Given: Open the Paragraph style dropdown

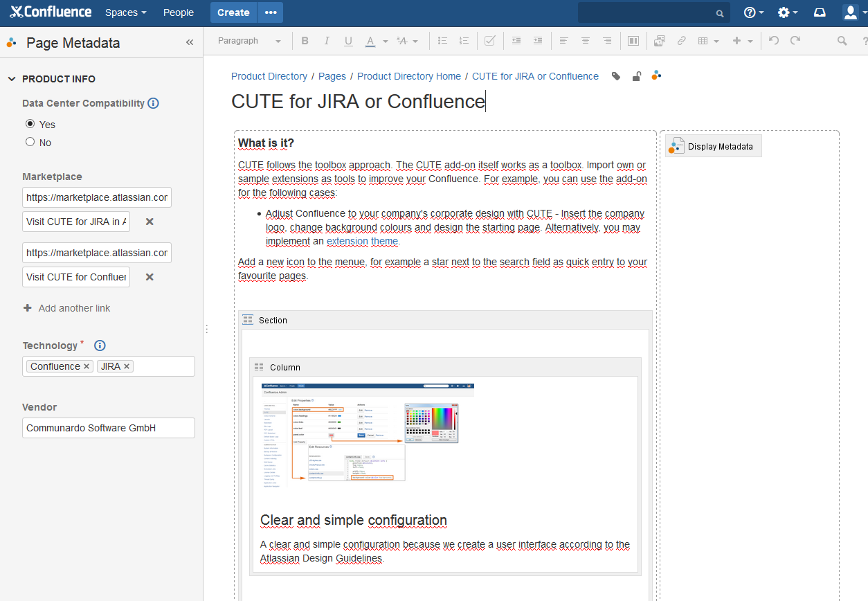Looking at the screenshot, I should (x=249, y=41).
